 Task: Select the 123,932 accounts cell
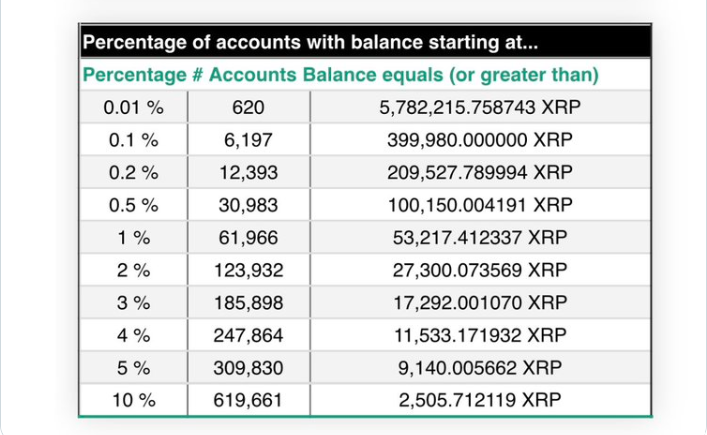pos(247,270)
